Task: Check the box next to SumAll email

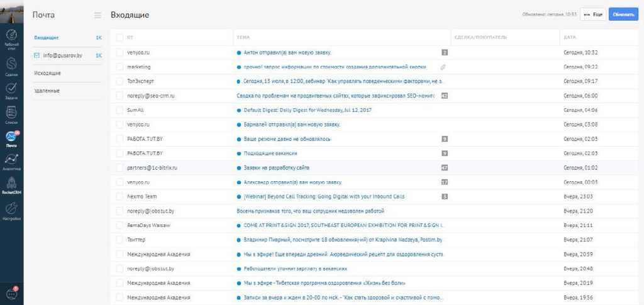Action: point(119,110)
